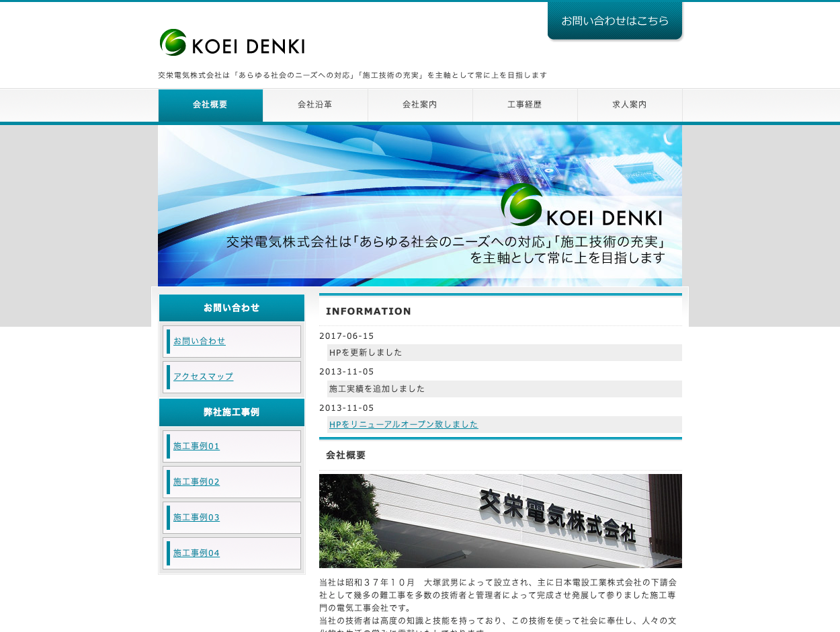Open the 求人案内 recruitment menu item
Image resolution: width=840 pixels, height=632 pixels.
630,105
